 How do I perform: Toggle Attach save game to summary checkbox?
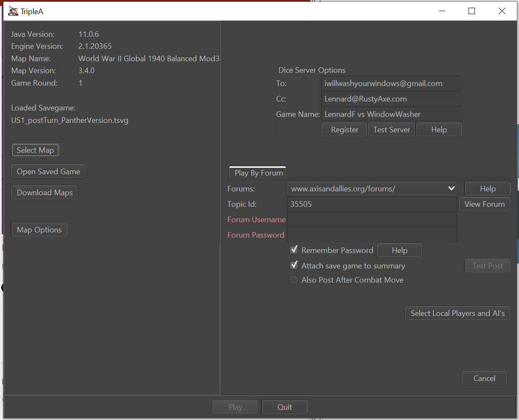pyautogui.click(x=294, y=265)
